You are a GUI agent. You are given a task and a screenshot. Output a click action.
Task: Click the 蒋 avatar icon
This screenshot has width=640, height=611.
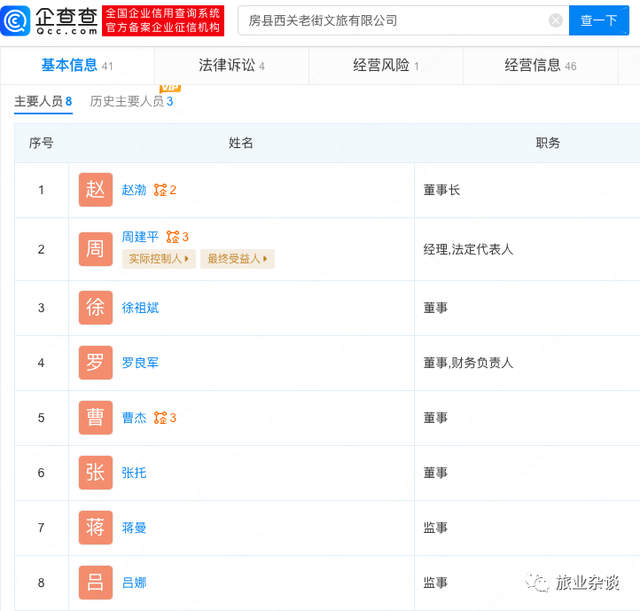95,527
